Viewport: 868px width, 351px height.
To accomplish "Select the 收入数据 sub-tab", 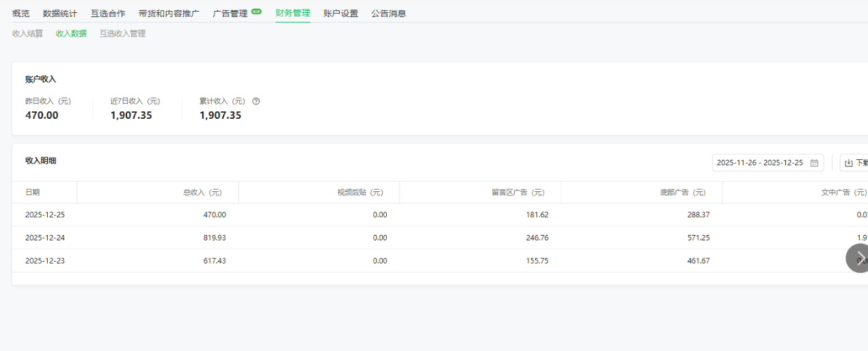I will [71, 33].
